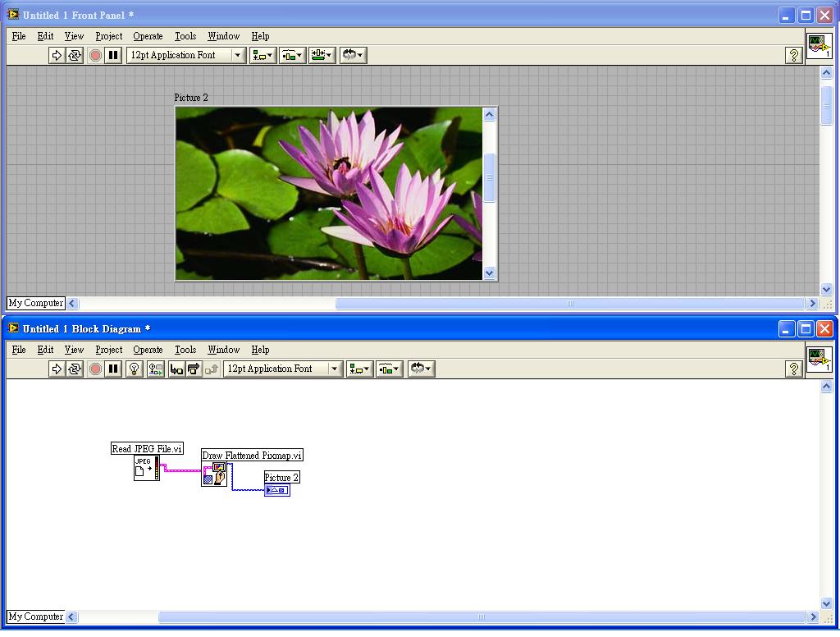Select Run Continuously in the block diagram toolbar

click(x=73, y=369)
